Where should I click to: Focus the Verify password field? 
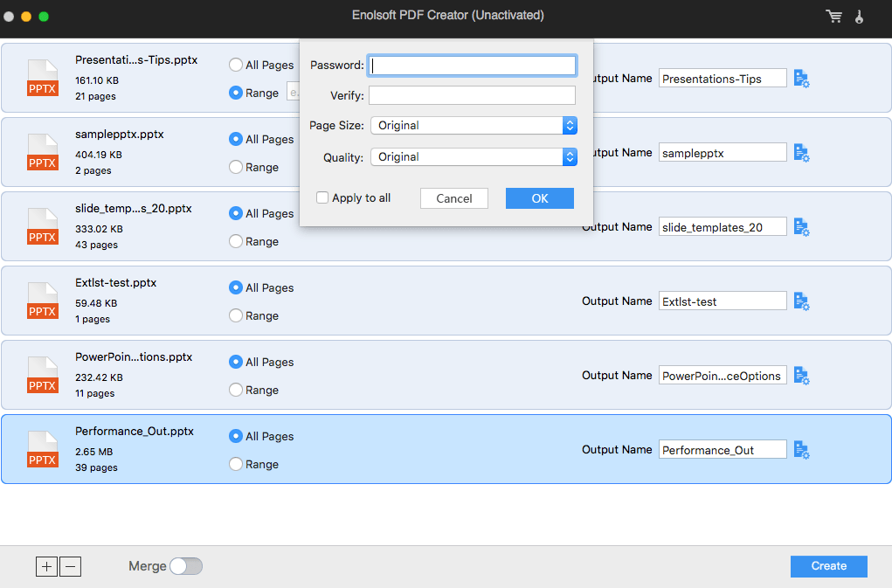coord(472,95)
